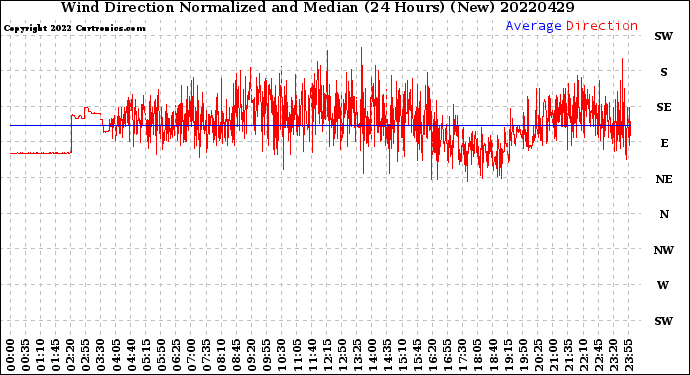The width and height of the screenshot is (690, 375).
Task: Click the "S" direction axis label
Action: (664, 72)
